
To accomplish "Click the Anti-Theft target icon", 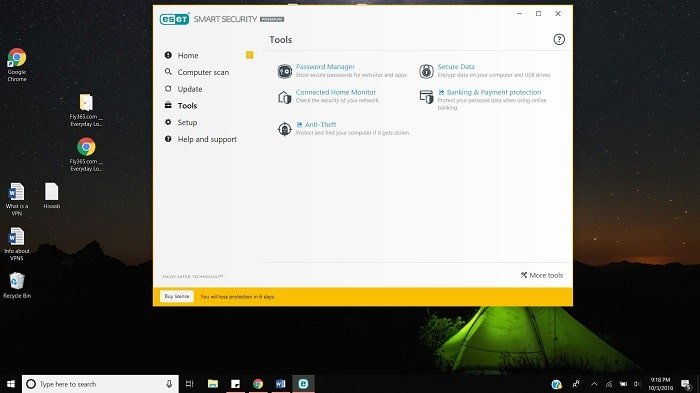I will tap(284, 129).
